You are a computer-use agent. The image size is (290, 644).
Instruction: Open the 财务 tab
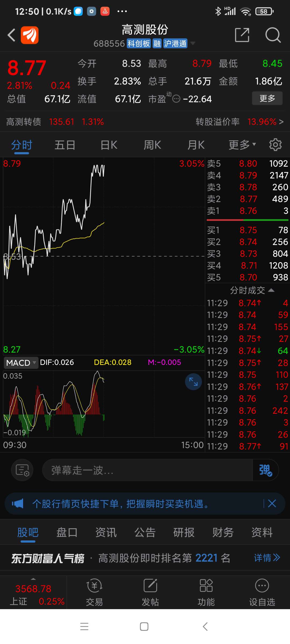[223, 532]
